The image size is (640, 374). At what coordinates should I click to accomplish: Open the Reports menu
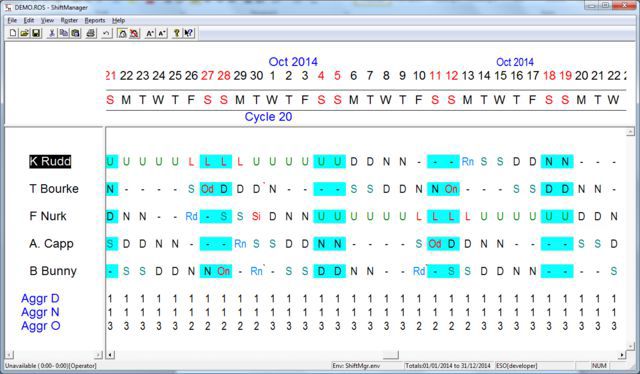click(95, 20)
